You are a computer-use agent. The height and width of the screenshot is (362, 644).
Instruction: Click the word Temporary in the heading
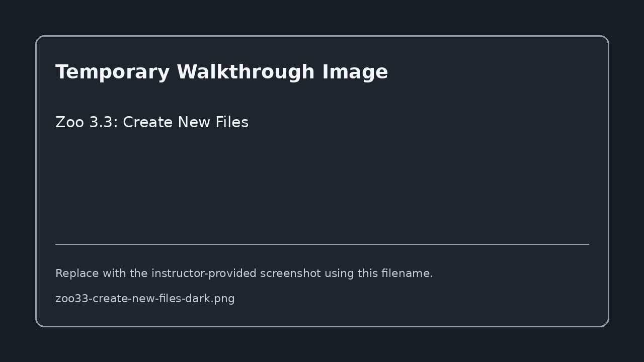113,73
